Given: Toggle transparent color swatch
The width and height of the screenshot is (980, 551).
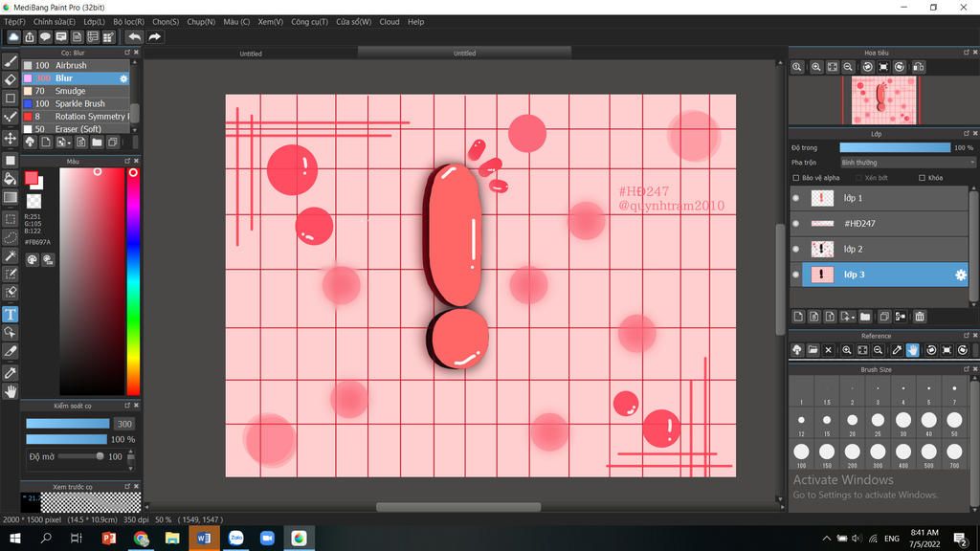Looking at the screenshot, I should click(x=33, y=201).
